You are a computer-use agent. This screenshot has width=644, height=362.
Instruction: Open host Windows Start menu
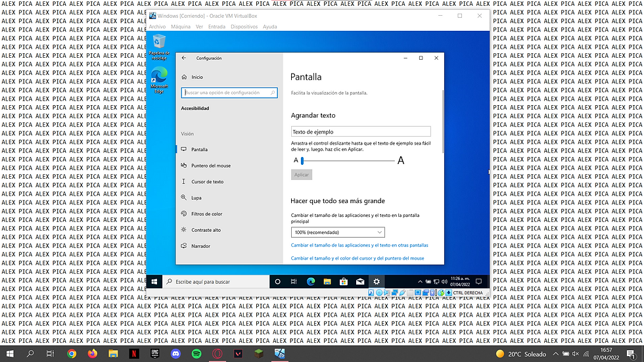[10, 354]
